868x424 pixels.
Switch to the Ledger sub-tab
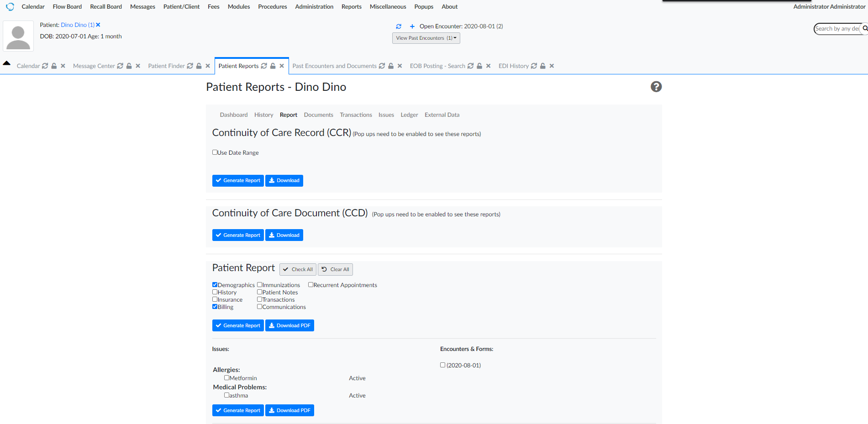409,115
